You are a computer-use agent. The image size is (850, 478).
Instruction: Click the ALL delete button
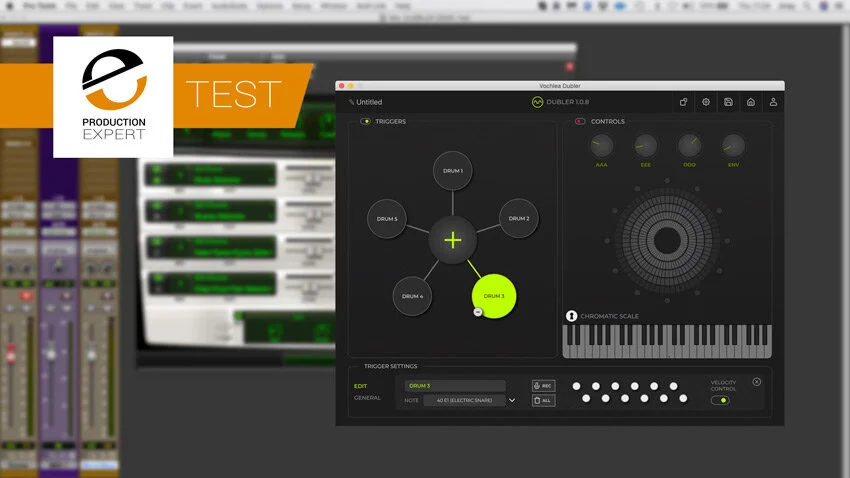tap(543, 401)
